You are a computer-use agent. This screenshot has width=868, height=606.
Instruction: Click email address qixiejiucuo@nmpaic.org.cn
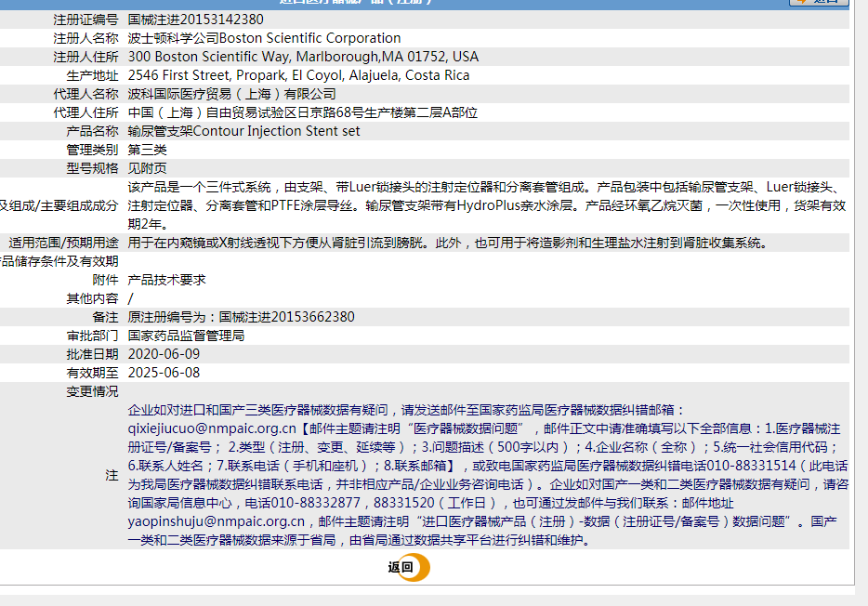tap(212, 428)
